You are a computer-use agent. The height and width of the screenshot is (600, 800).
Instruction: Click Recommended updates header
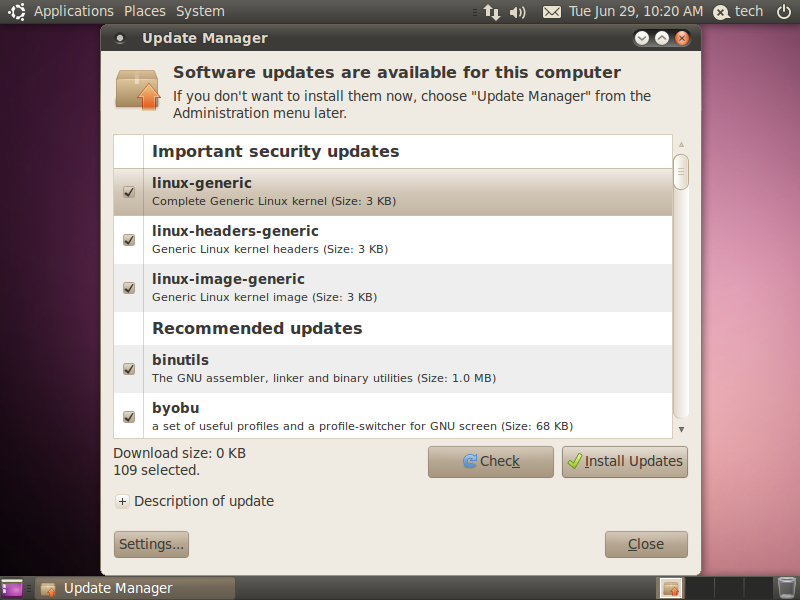tap(257, 329)
